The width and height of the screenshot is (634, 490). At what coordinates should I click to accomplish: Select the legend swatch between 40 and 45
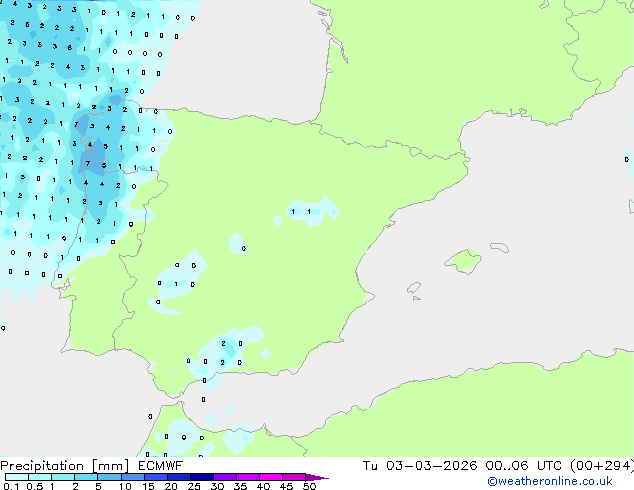pos(271,477)
